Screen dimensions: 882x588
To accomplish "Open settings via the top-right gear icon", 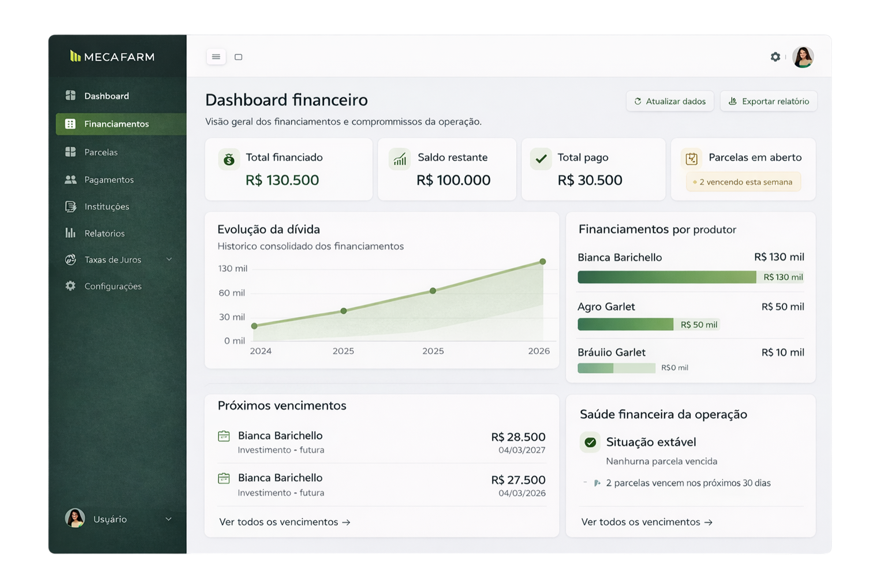I will [775, 57].
